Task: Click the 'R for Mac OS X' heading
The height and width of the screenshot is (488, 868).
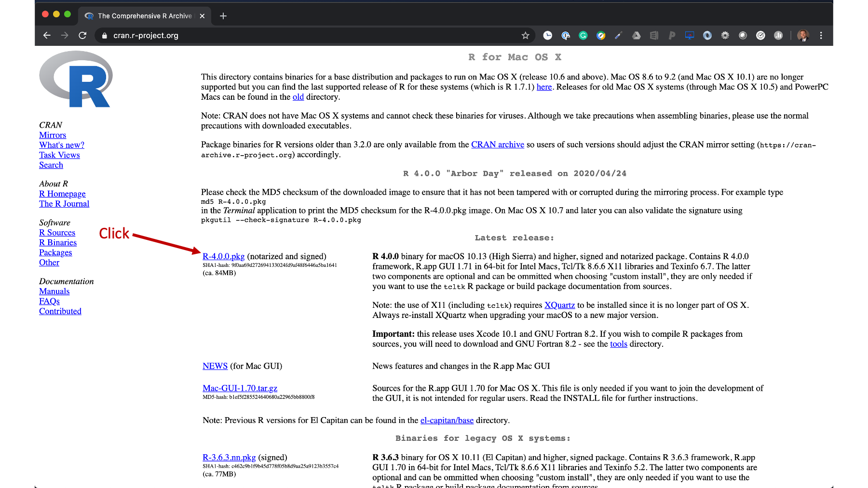Action: (x=515, y=57)
